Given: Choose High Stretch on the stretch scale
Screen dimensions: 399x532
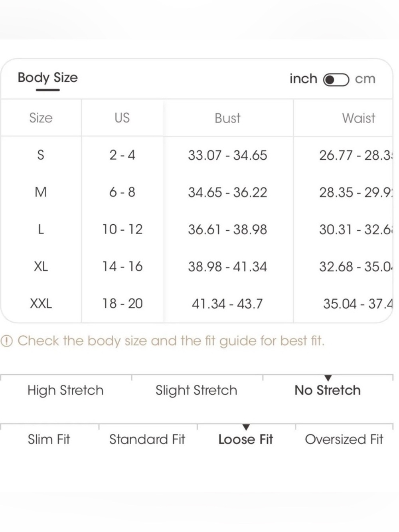Looking at the screenshot, I should pyautogui.click(x=65, y=390).
